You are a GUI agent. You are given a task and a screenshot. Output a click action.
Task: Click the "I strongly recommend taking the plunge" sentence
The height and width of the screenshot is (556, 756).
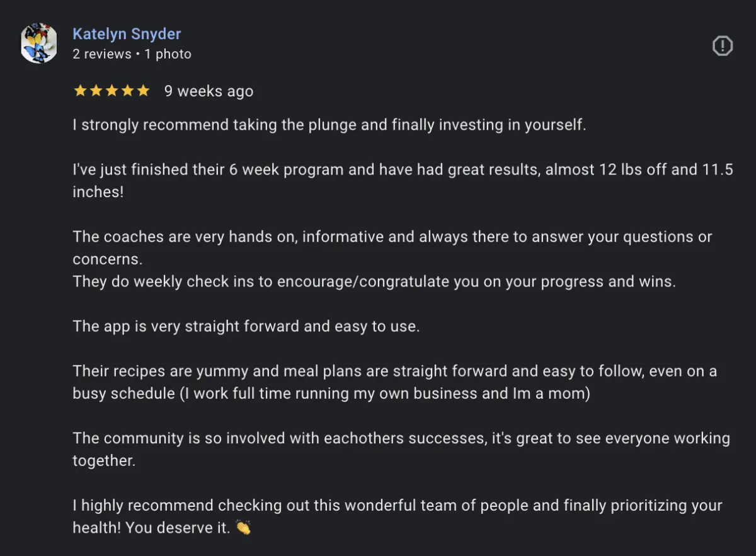click(329, 125)
